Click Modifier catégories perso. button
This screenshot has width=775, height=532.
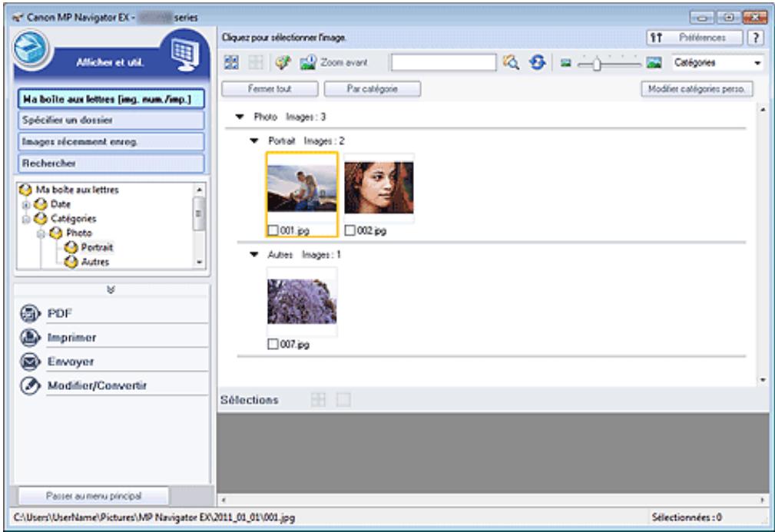pos(697,89)
